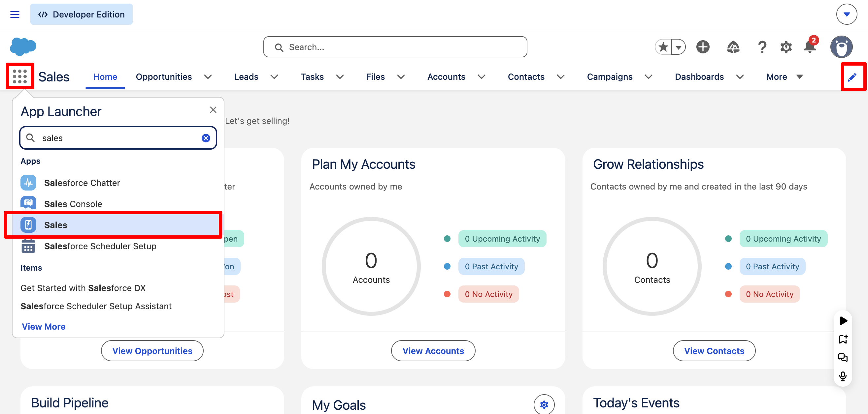Expand the Accounts tab chevron

(x=482, y=77)
